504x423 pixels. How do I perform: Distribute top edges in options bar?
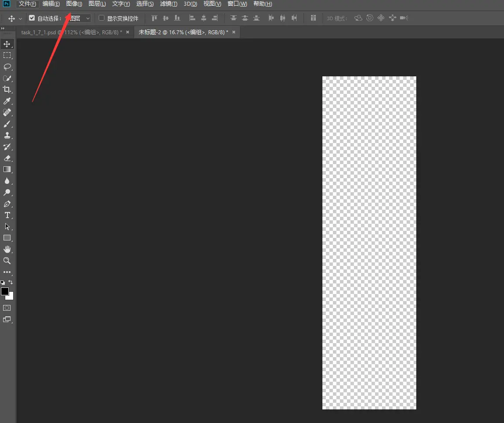coord(233,18)
